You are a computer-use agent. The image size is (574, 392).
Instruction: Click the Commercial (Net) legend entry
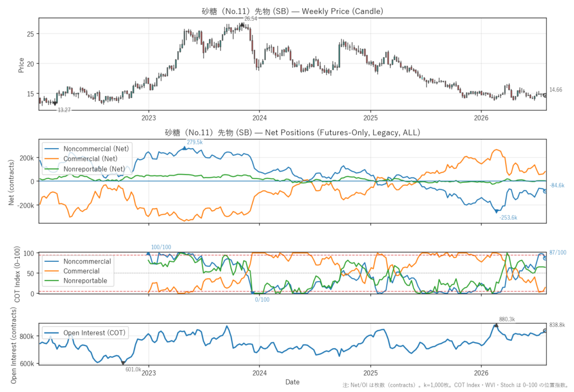coord(81,159)
